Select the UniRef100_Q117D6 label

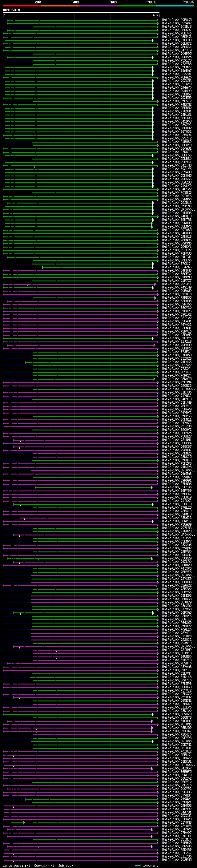pos(177,857)
